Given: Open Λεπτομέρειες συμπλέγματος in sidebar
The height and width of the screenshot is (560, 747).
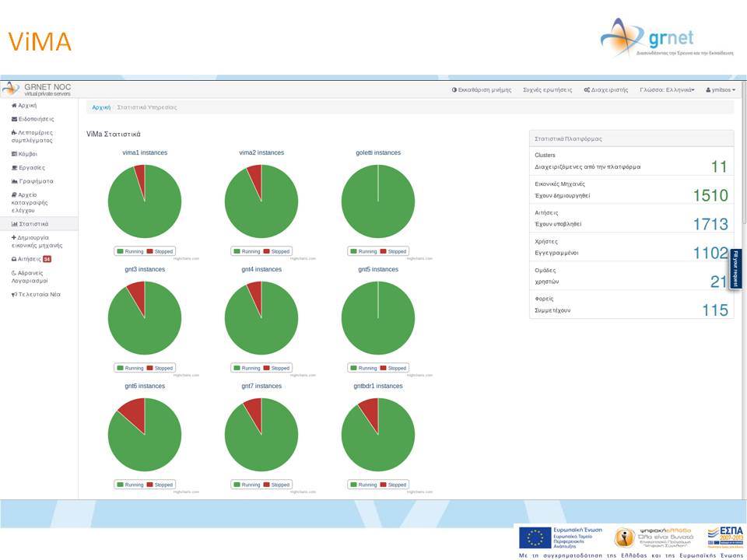Looking at the screenshot, I should coord(32,136).
